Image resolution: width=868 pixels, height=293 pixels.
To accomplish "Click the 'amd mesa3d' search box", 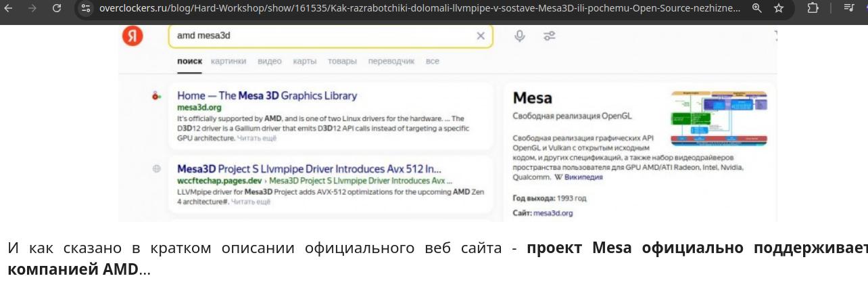I will point(331,36).
